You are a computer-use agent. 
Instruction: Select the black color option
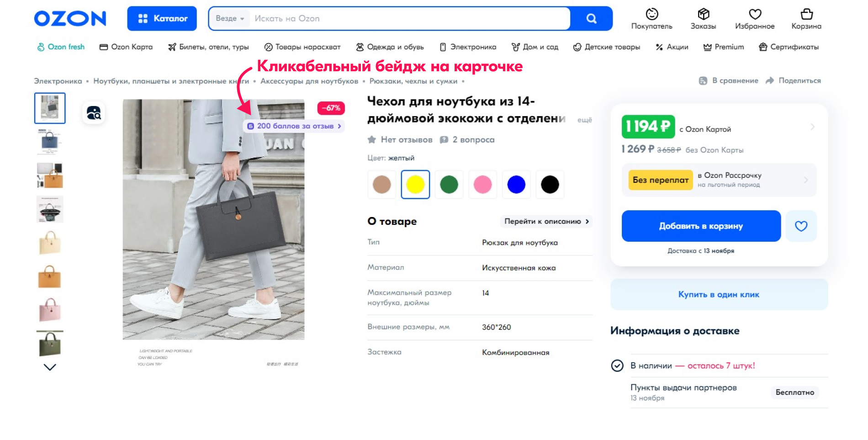click(550, 185)
